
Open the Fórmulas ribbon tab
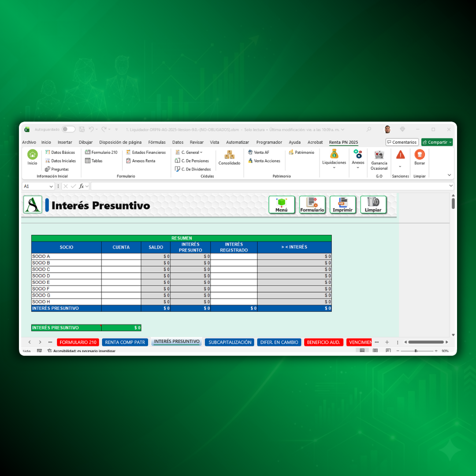[x=157, y=142]
